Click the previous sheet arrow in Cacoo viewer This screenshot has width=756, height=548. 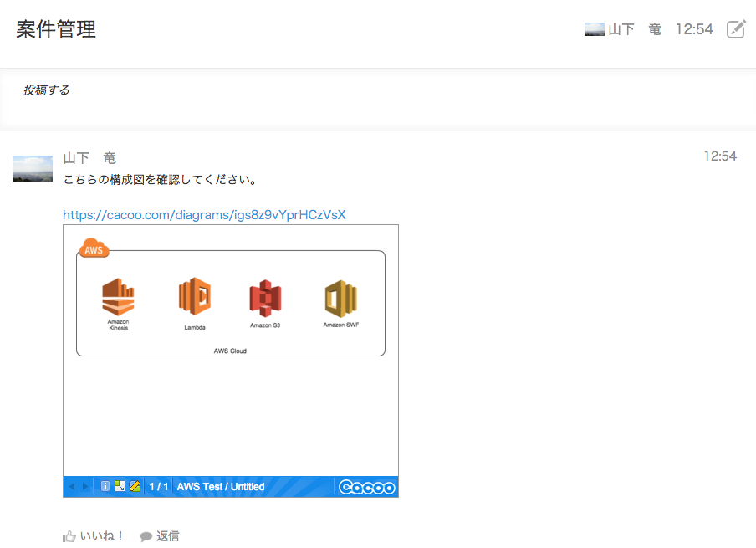pos(72,486)
